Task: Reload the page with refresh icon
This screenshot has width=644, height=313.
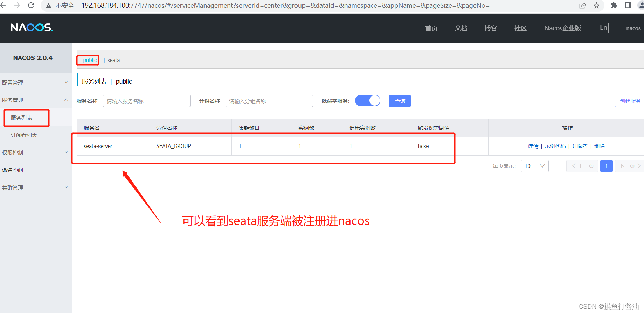Action: tap(31, 5)
